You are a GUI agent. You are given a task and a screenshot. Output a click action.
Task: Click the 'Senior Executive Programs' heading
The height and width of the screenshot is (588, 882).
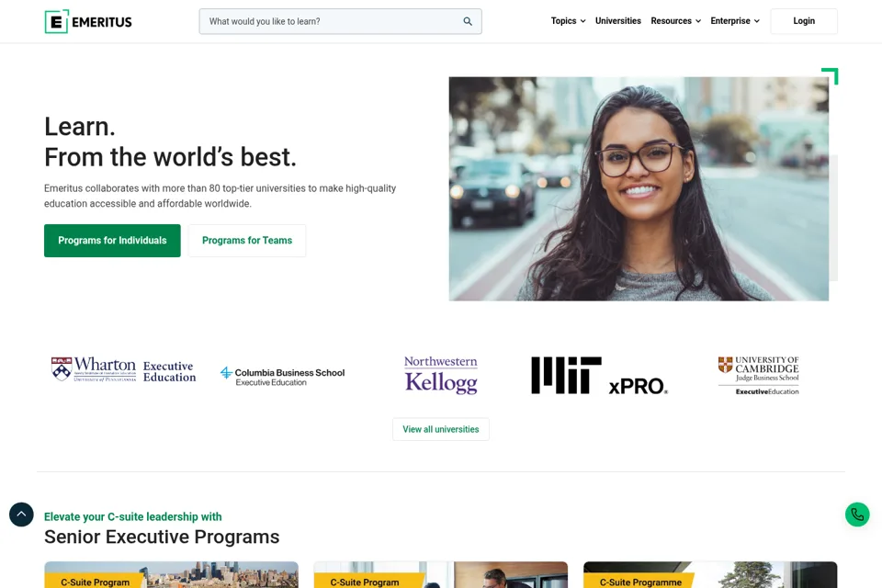[x=162, y=537]
